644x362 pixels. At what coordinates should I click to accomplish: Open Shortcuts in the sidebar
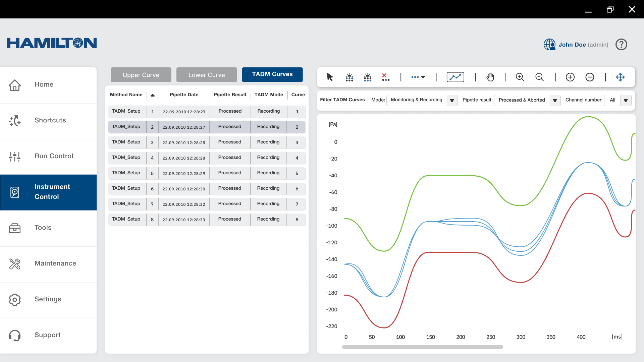tap(48, 121)
